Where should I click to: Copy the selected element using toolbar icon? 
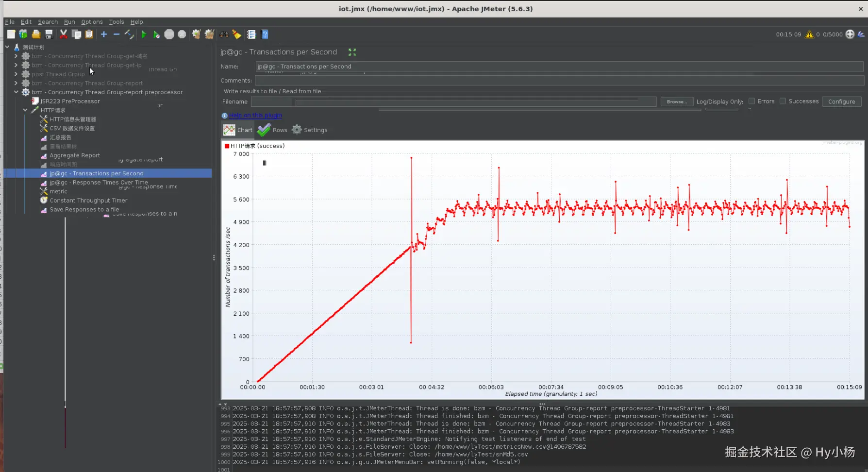coord(76,34)
